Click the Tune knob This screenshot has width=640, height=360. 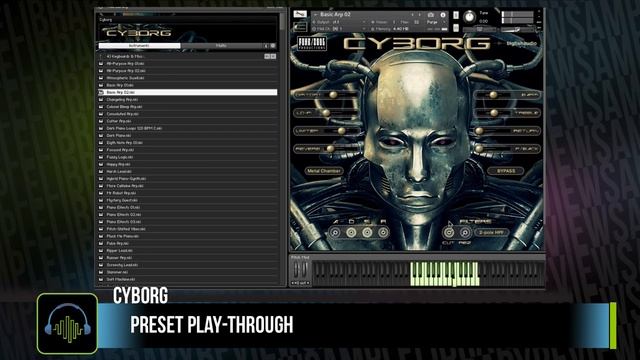click(469, 17)
